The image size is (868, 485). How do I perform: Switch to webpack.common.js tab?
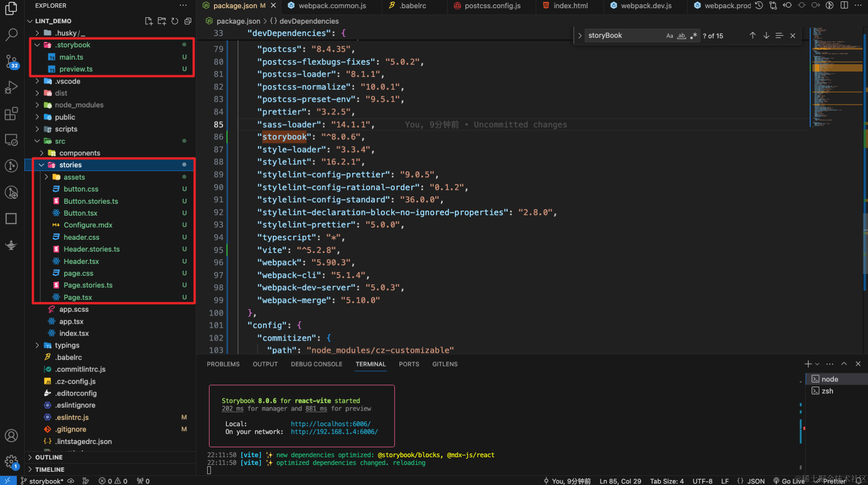pos(332,5)
